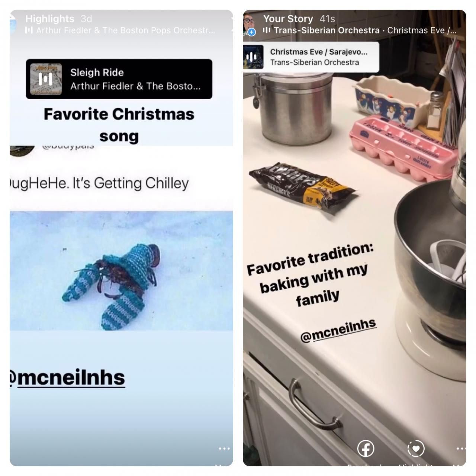
Task: Tap the Your Story title label
Action: [x=288, y=19]
